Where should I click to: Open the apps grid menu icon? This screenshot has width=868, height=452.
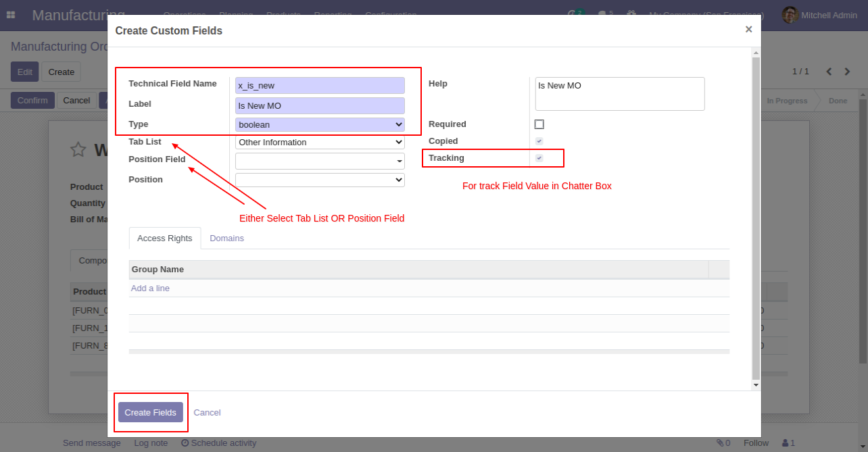(x=11, y=15)
